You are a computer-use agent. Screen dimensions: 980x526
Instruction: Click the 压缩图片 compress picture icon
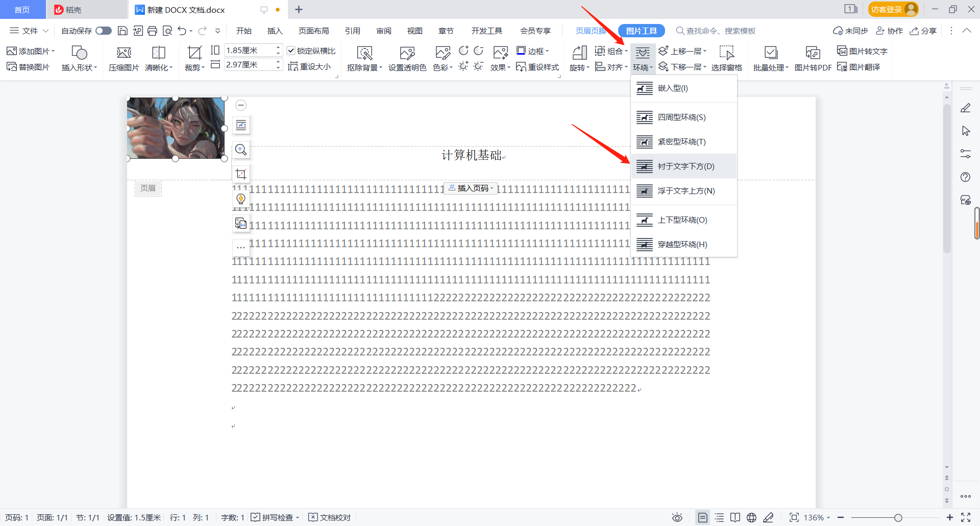(x=123, y=58)
